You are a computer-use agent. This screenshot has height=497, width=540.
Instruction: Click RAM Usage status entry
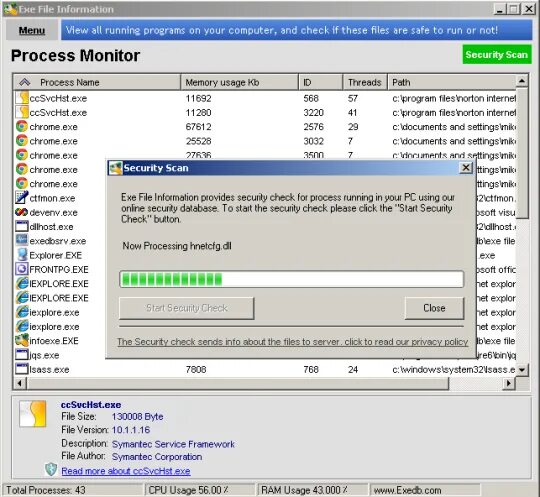tap(304, 490)
